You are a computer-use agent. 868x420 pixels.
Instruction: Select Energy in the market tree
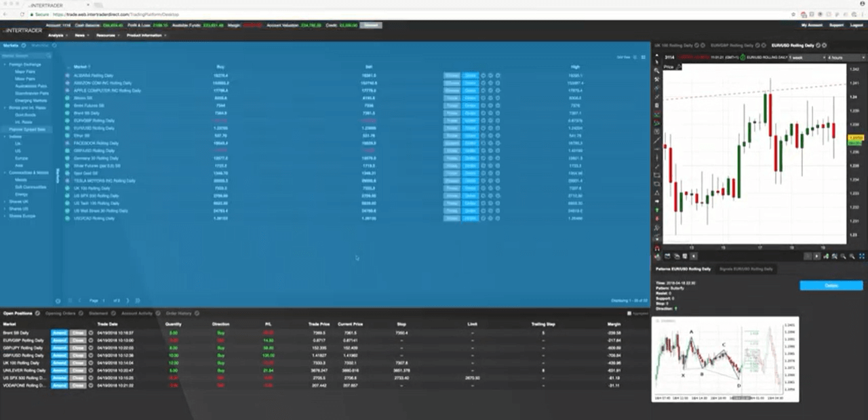pos(21,194)
